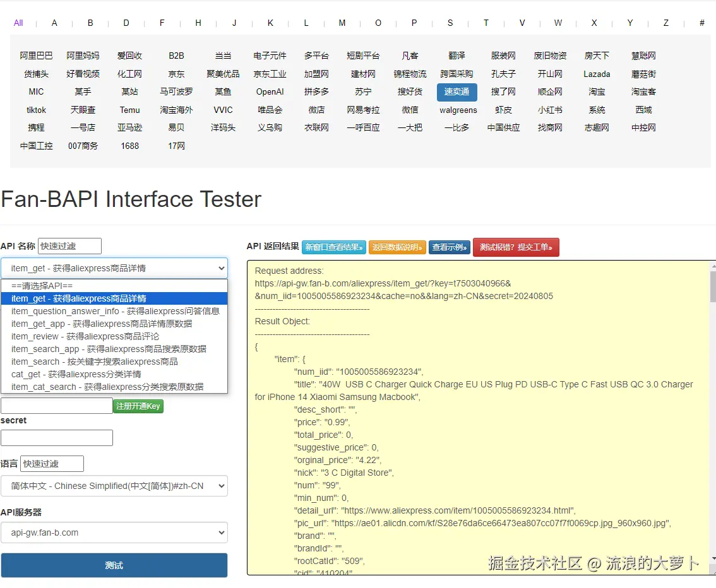Click the orange 返回数据说明 button

click(397, 247)
